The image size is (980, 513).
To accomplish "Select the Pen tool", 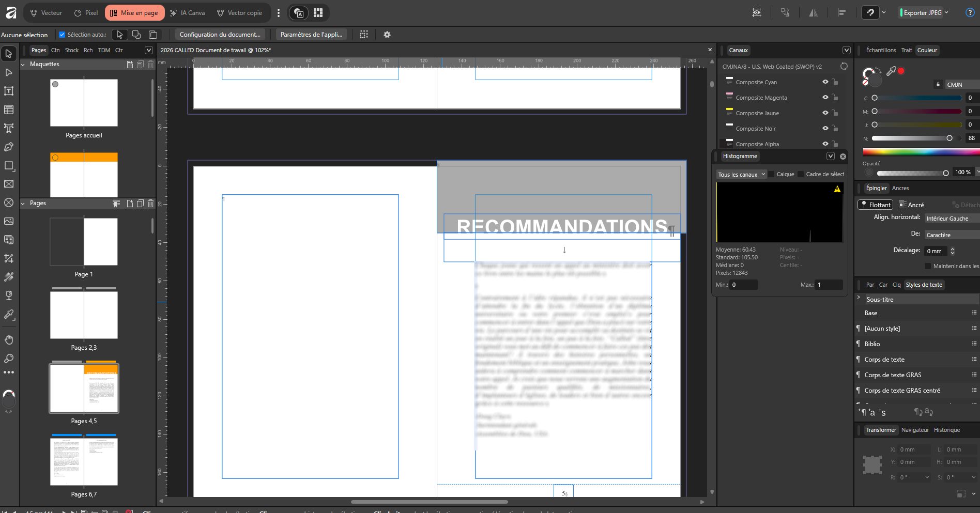I will click(x=9, y=147).
